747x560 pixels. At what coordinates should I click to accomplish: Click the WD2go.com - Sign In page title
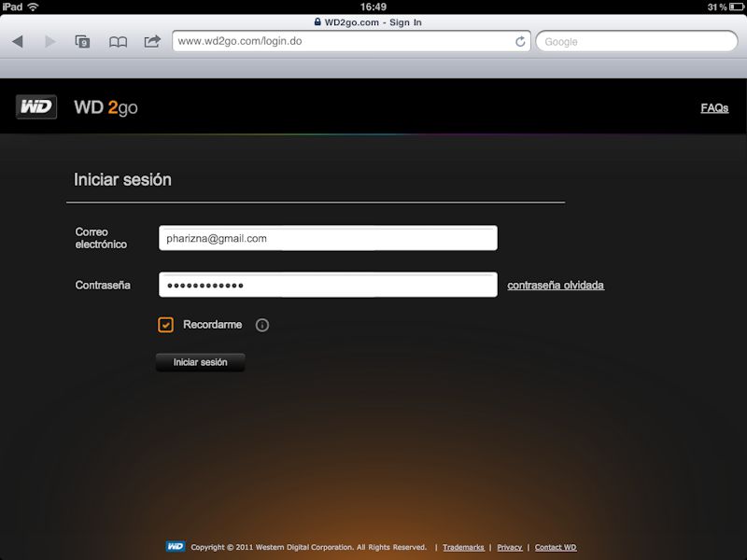(373, 22)
